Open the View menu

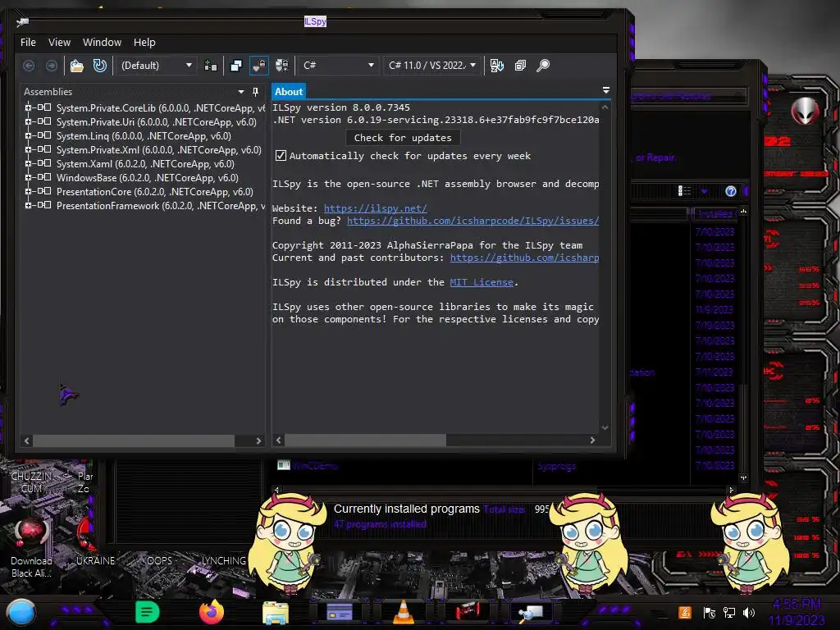pyautogui.click(x=59, y=43)
